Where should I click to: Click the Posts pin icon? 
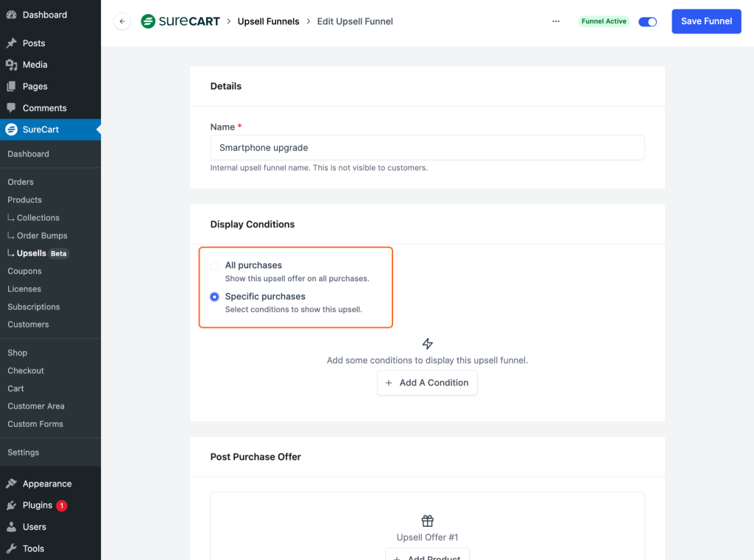tap(11, 43)
